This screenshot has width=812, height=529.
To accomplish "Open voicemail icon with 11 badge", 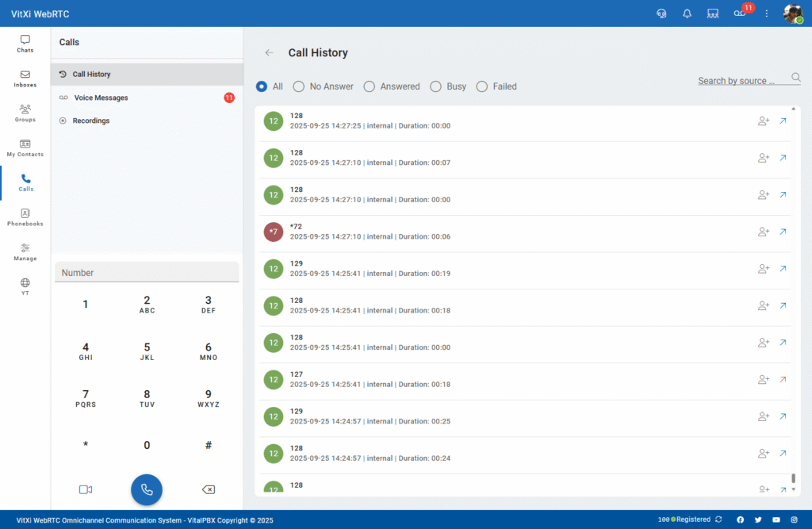I will (x=740, y=13).
